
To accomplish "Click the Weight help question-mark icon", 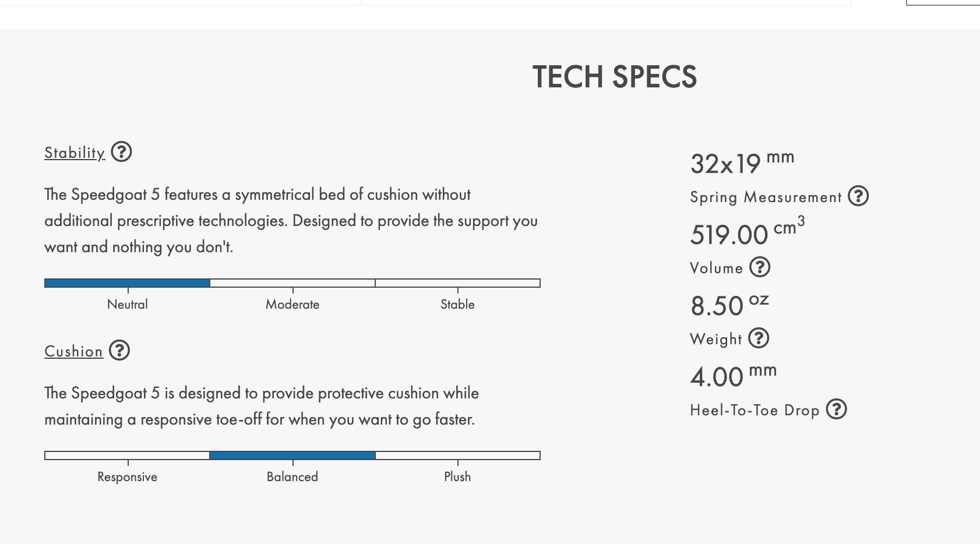I will tap(759, 338).
